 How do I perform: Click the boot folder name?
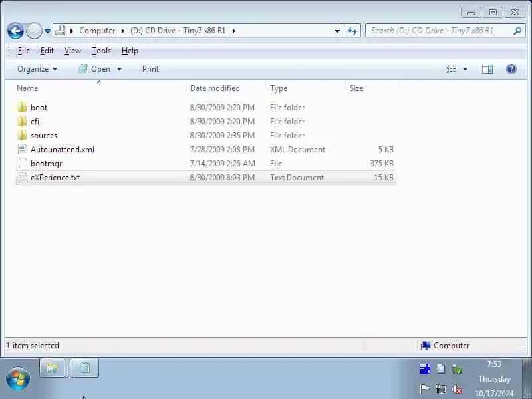coord(39,108)
